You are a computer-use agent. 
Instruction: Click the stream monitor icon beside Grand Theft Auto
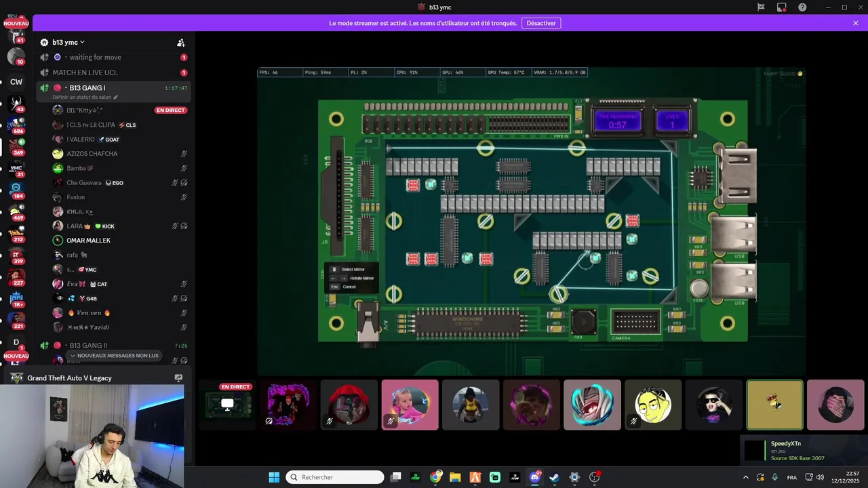coord(178,378)
